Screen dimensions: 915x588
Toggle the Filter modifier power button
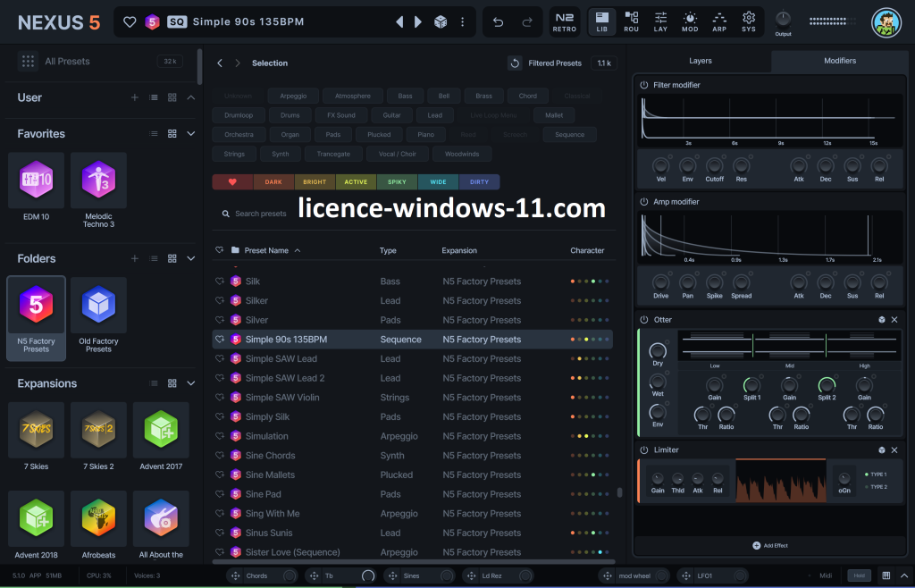(643, 85)
